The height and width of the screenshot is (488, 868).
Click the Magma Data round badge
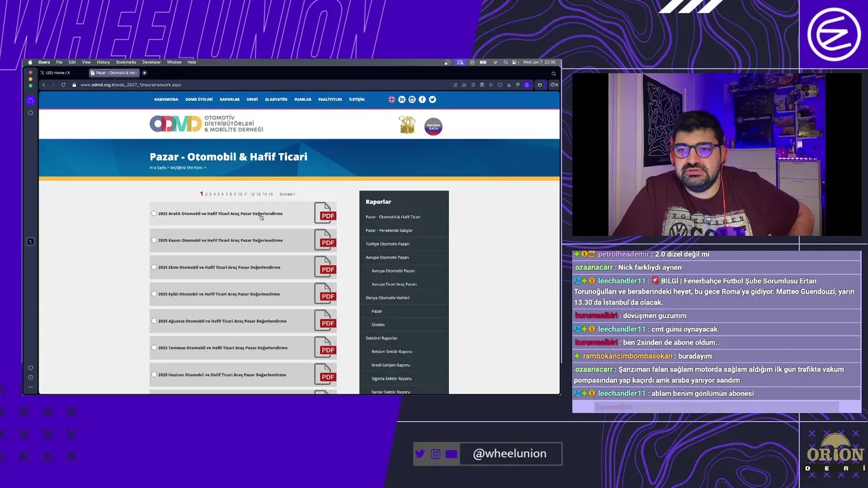click(x=433, y=126)
